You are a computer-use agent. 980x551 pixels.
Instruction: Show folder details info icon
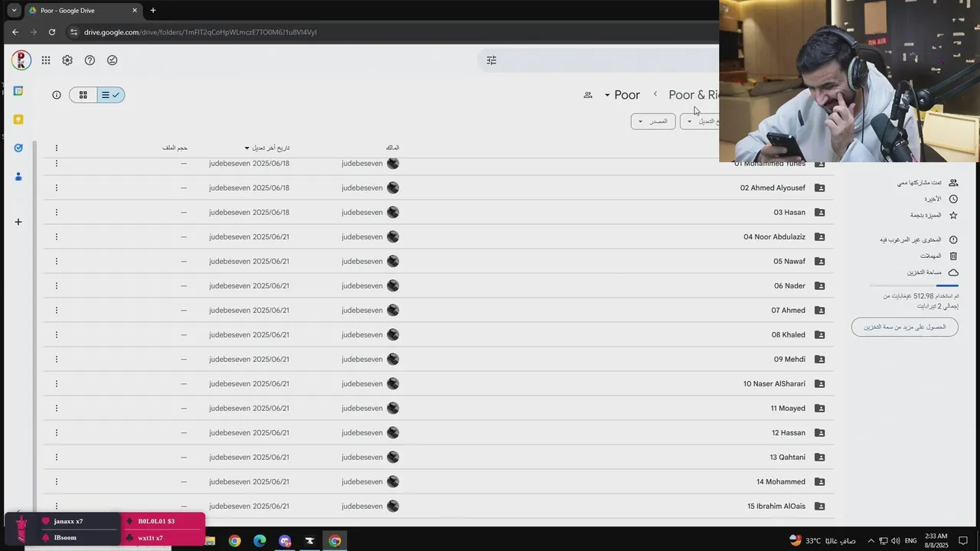click(x=57, y=95)
